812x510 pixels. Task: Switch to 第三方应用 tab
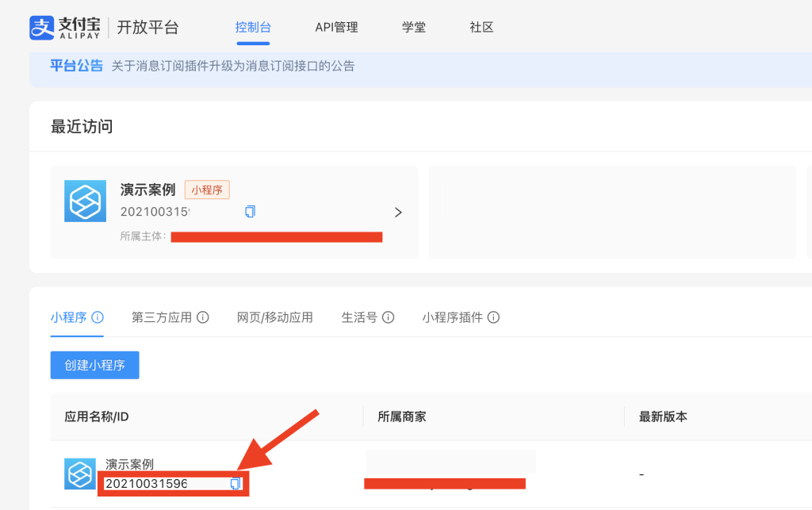pyautogui.click(x=162, y=317)
